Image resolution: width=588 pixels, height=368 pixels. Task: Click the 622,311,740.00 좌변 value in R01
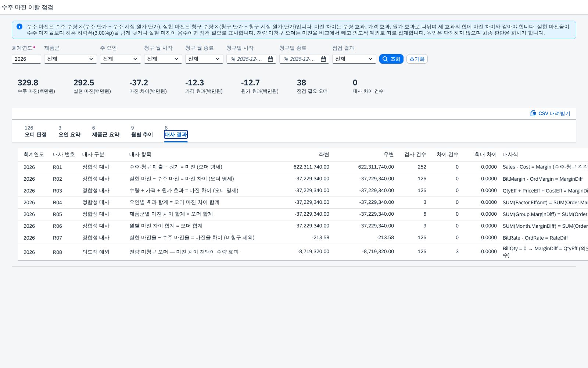pos(311,167)
